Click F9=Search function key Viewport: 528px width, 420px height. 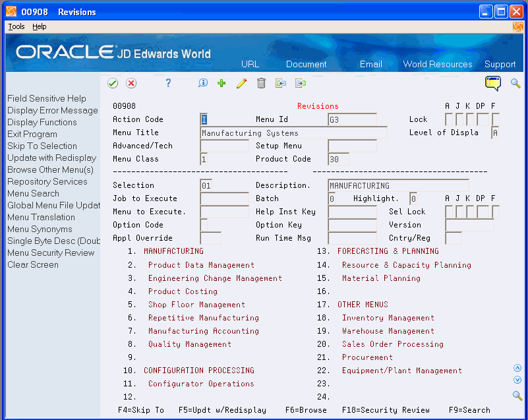(469, 410)
